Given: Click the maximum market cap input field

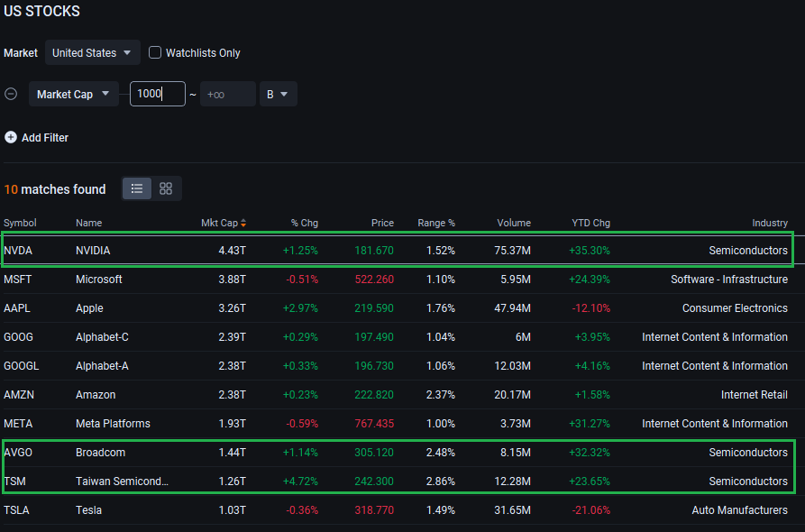Looking at the screenshot, I should pos(227,94).
